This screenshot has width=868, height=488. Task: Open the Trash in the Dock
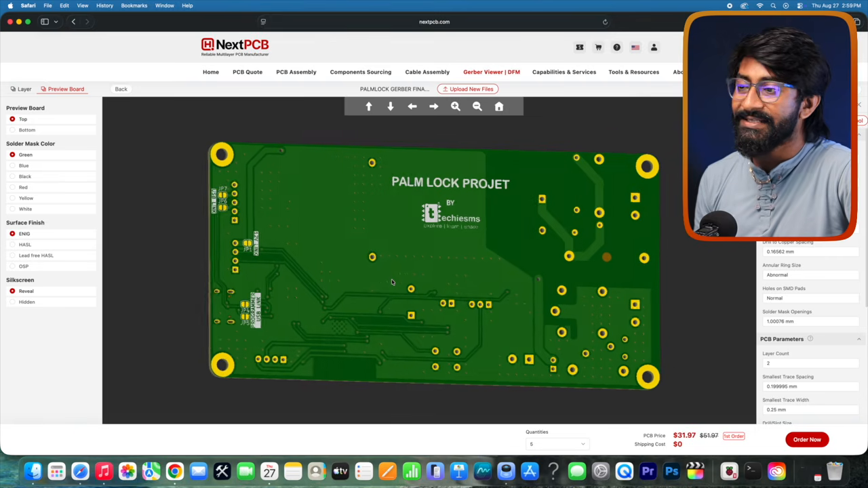pyautogui.click(x=834, y=471)
